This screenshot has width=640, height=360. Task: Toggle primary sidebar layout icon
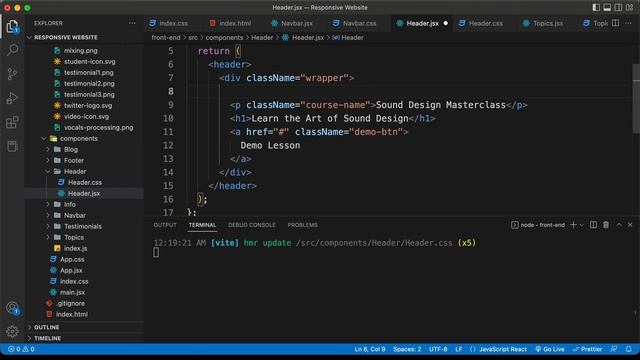click(x=596, y=7)
